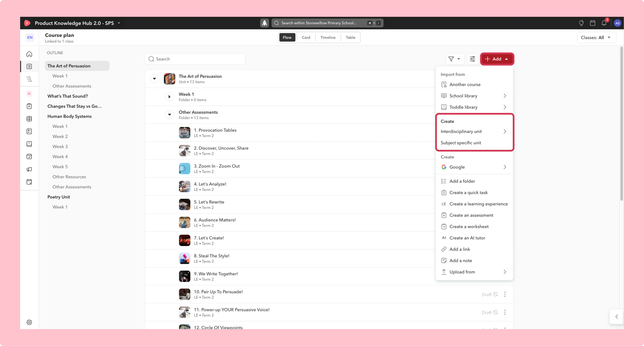Choose Add a link

(474, 249)
